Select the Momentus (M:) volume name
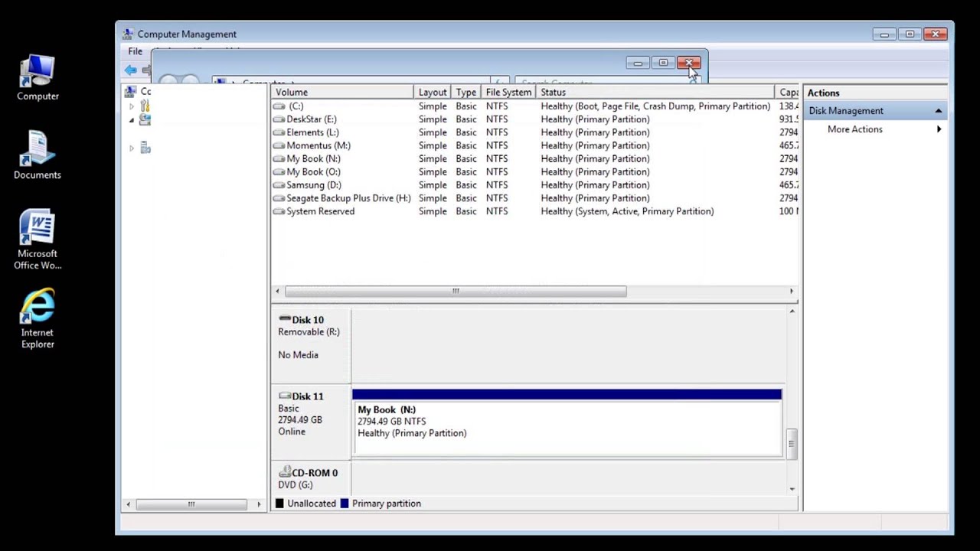 (x=318, y=145)
